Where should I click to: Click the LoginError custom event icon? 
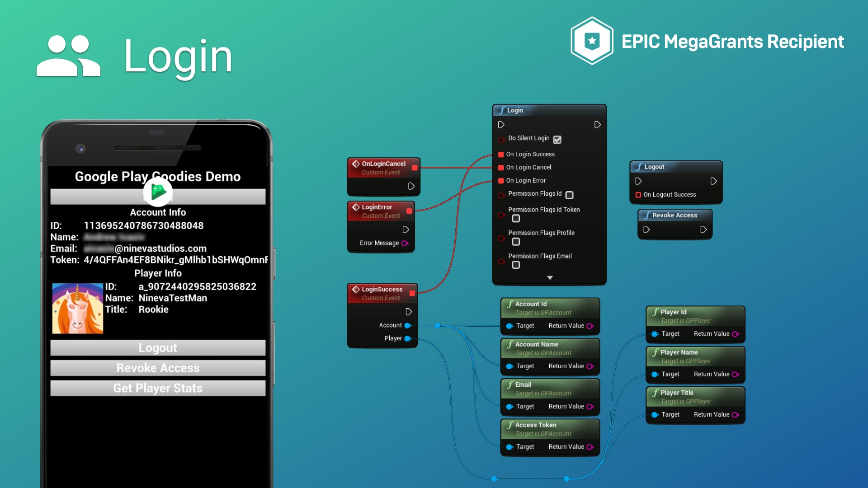coord(355,207)
